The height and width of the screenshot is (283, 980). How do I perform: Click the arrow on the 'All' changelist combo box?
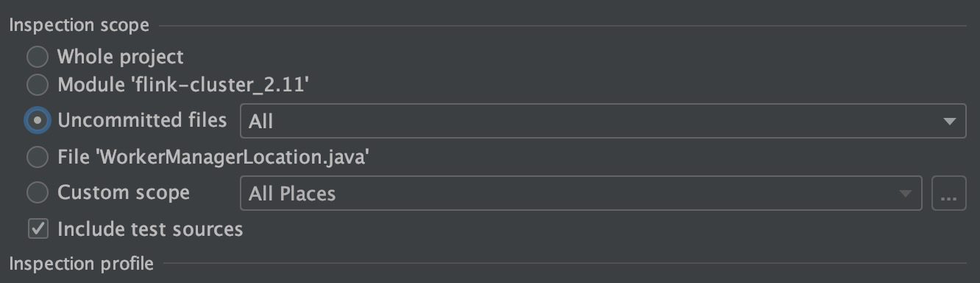(949, 122)
